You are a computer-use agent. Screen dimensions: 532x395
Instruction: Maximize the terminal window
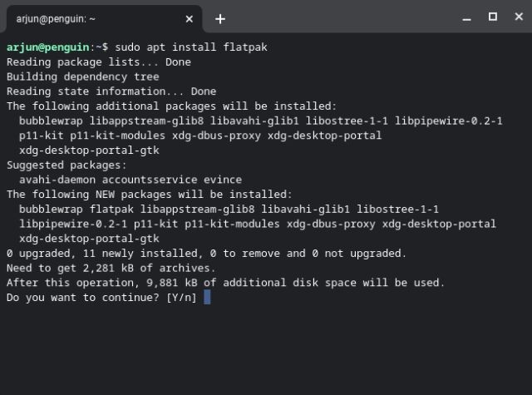click(x=493, y=17)
